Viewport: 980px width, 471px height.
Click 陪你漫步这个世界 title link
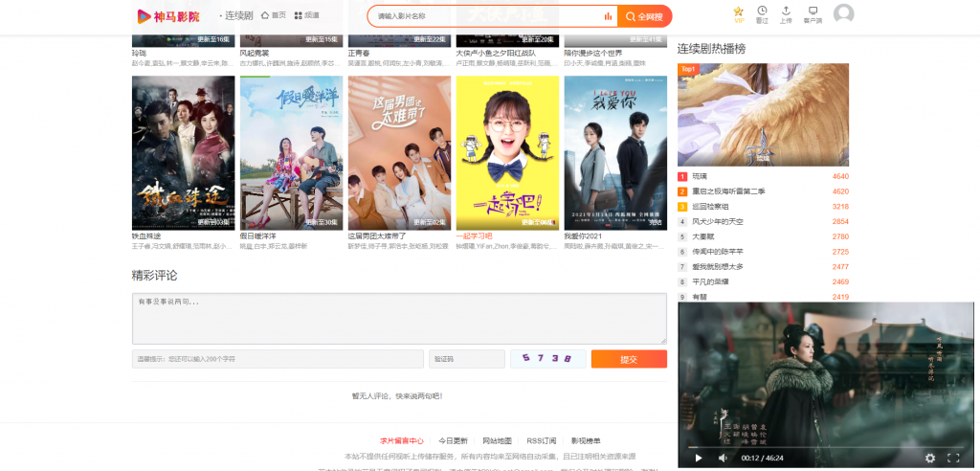(x=593, y=54)
